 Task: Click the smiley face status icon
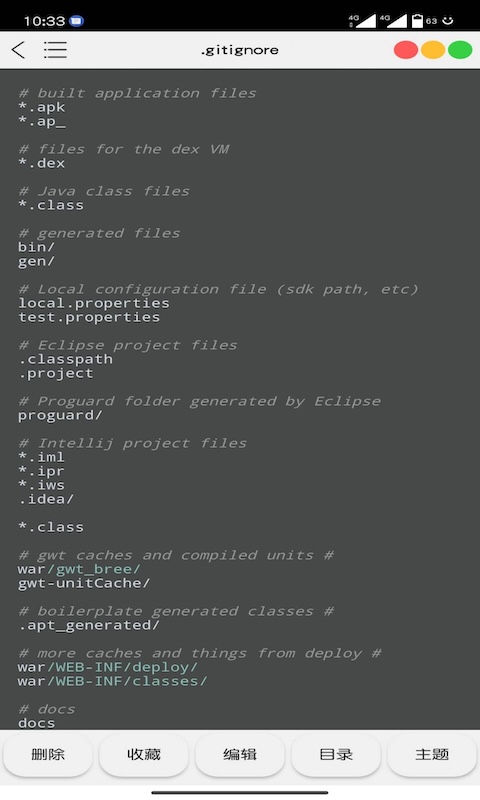coord(447,20)
